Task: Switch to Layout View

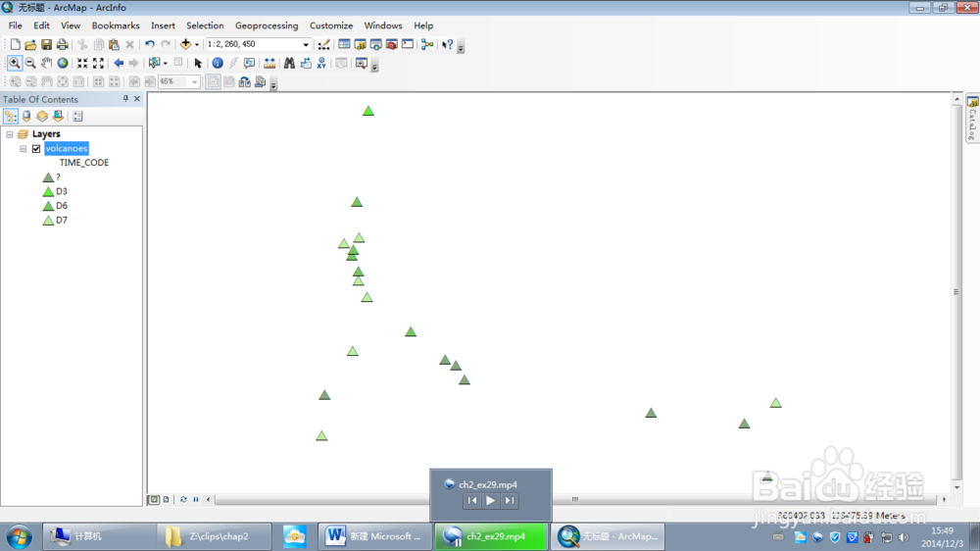Action: tap(167, 499)
